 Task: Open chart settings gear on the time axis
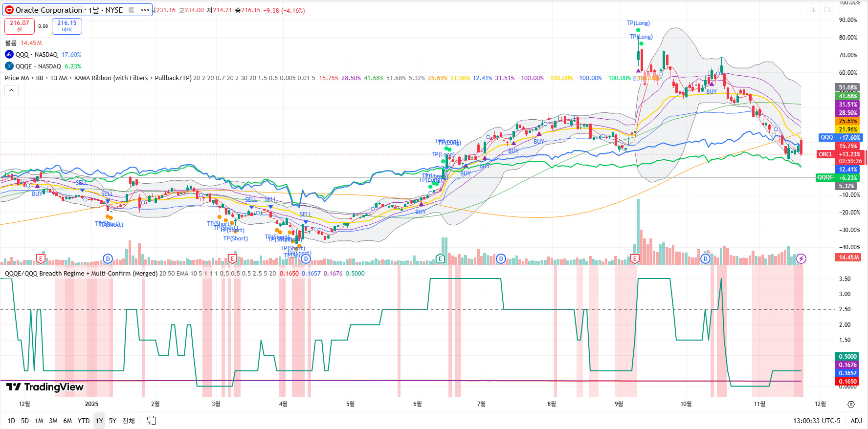click(x=851, y=404)
